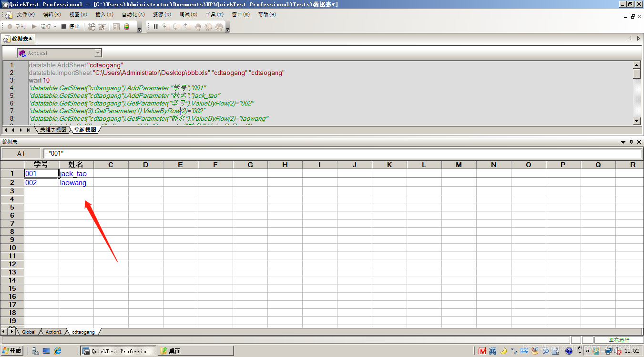The width and height of the screenshot is (644, 357).
Task: Open the 编辑(E) menu
Action: pyautogui.click(x=52, y=15)
